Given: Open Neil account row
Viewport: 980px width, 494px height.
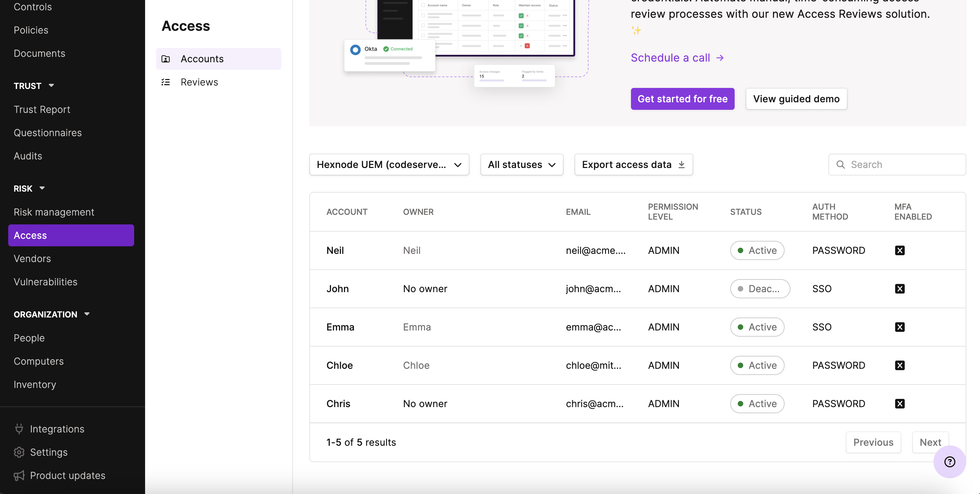Looking at the screenshot, I should [x=637, y=251].
